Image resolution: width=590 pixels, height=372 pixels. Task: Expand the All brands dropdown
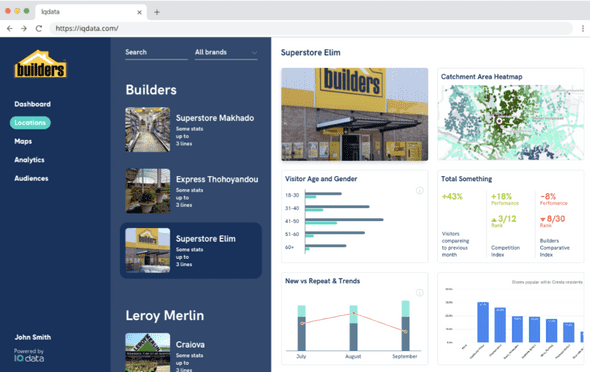226,53
